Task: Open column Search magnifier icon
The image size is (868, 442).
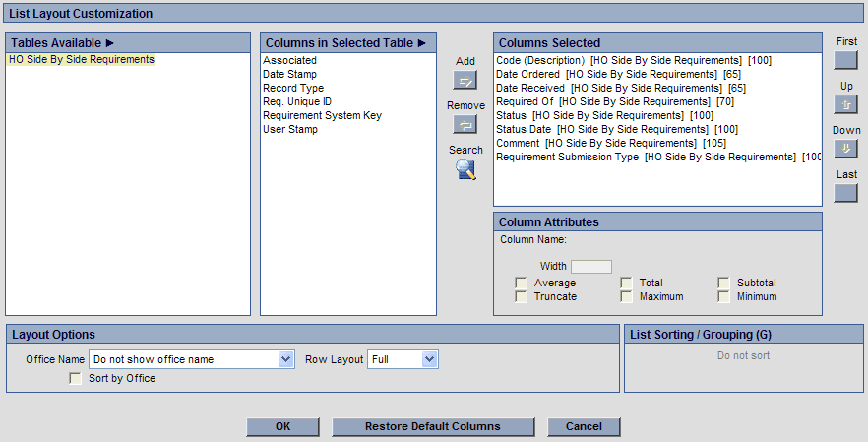Action: point(465,169)
